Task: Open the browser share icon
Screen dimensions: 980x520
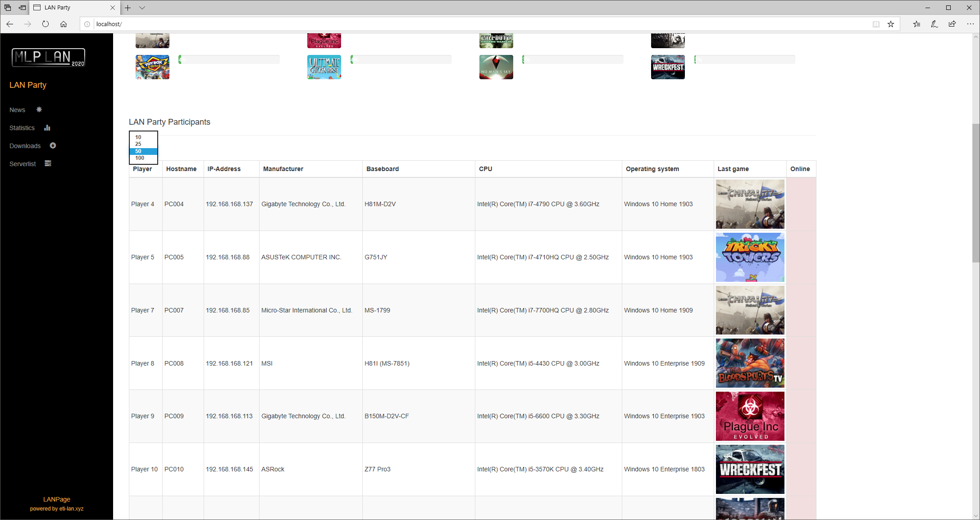Action: click(952, 24)
